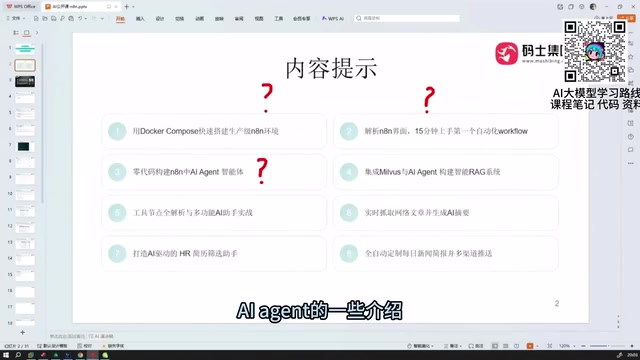The height and width of the screenshot is (360, 640).
Task: Click the notes placeholder below the slide
Action: coord(82,336)
